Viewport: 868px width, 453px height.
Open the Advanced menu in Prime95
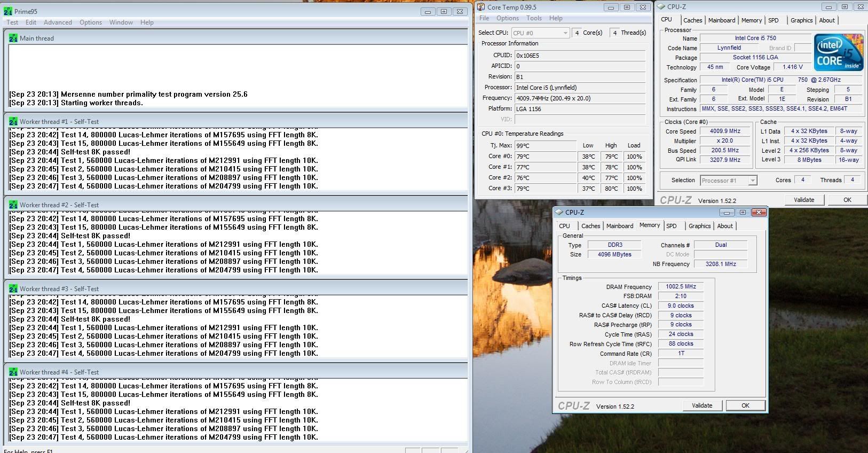[58, 22]
